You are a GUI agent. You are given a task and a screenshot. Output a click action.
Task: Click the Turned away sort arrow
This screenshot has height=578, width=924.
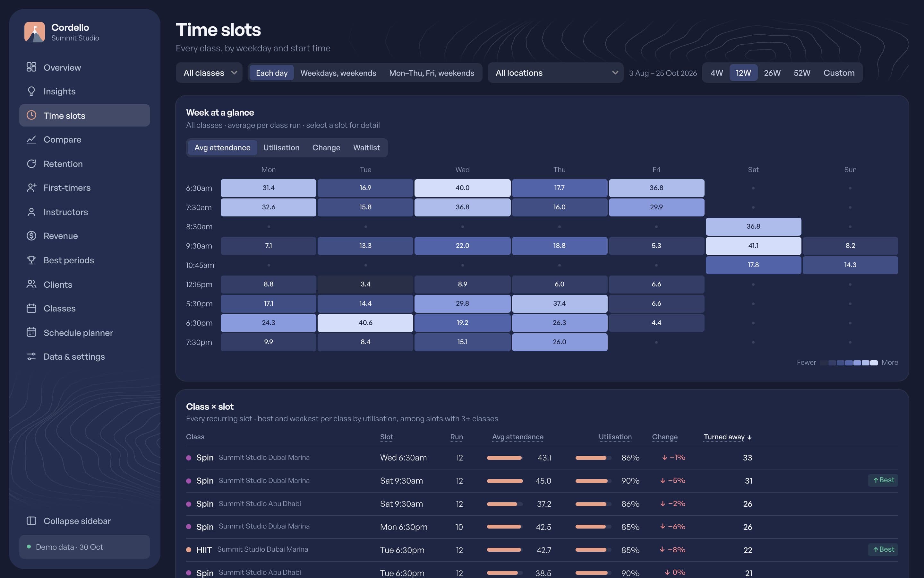click(x=749, y=437)
